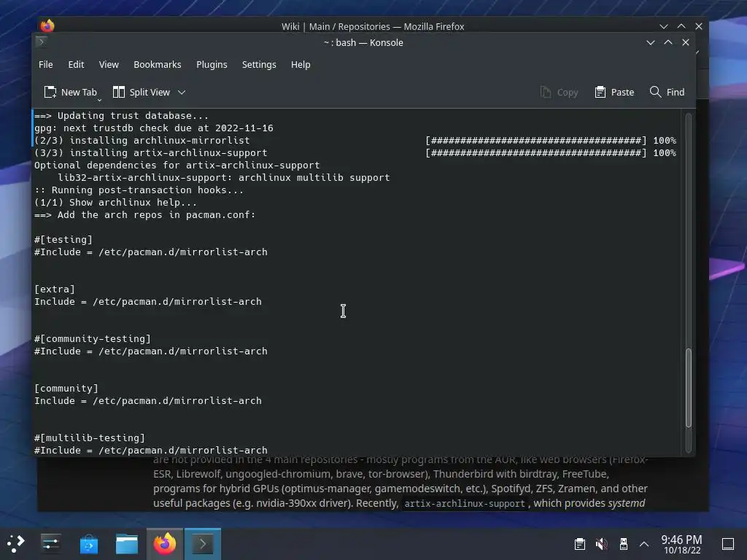Open Find in Konsole toolbar

tap(667, 92)
